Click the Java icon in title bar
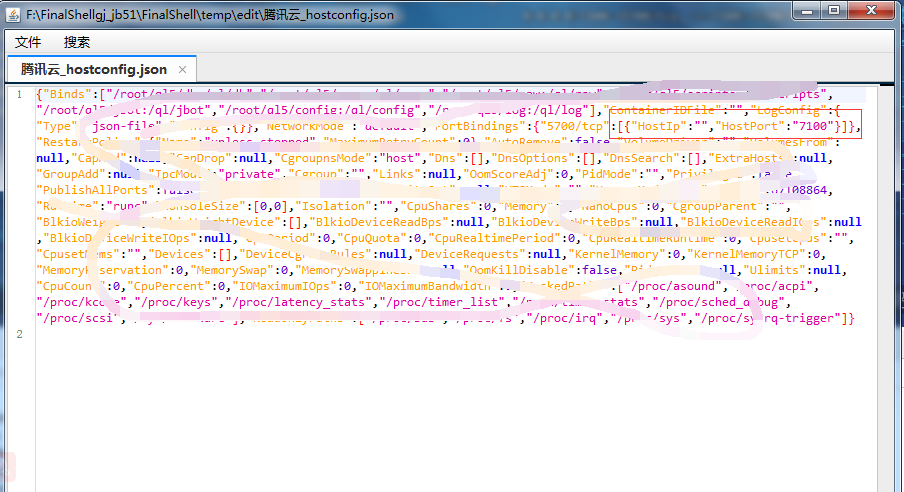 (x=13, y=14)
